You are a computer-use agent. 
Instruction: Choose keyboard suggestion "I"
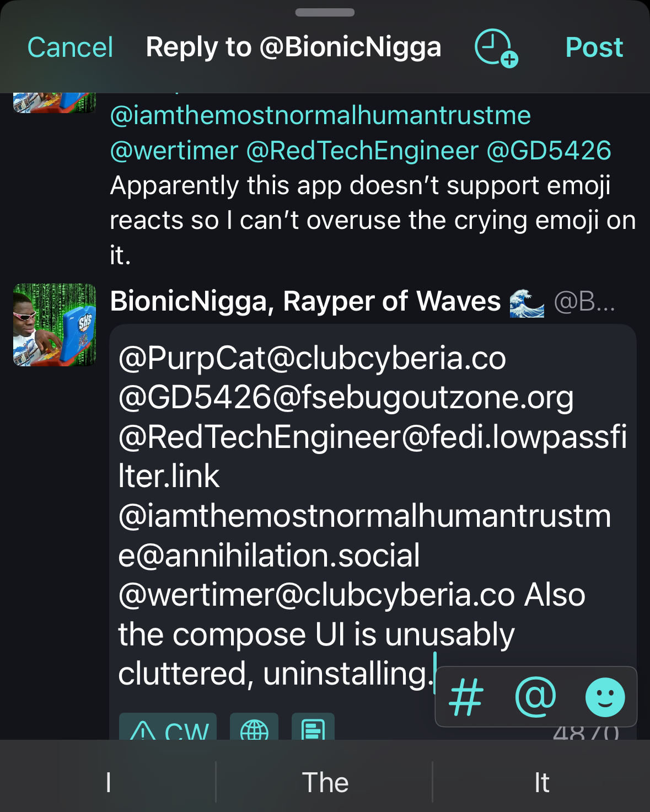coord(108,782)
